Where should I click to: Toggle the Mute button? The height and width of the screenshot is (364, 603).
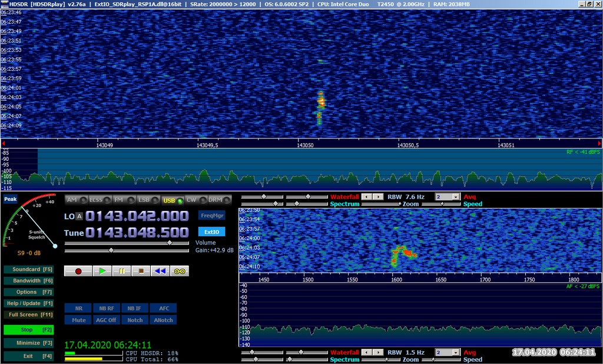(78, 320)
